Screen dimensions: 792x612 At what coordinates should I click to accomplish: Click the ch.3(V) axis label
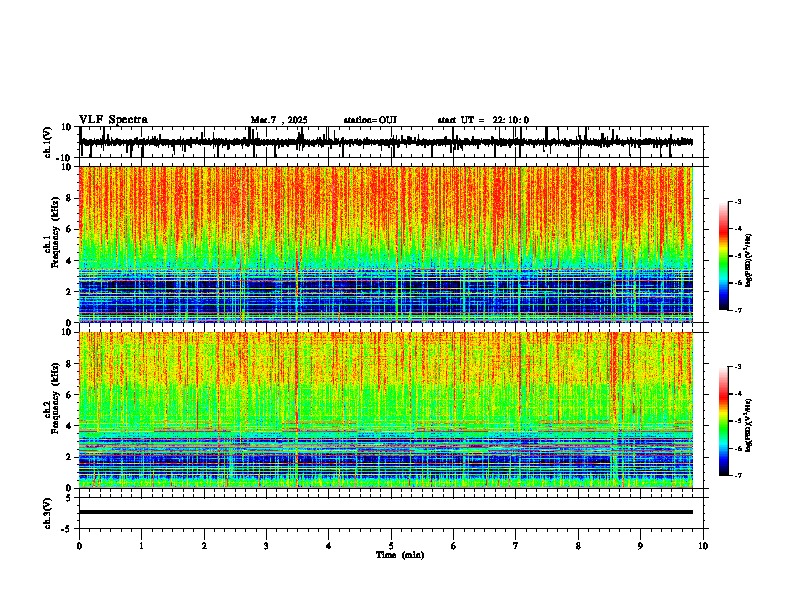48,513
